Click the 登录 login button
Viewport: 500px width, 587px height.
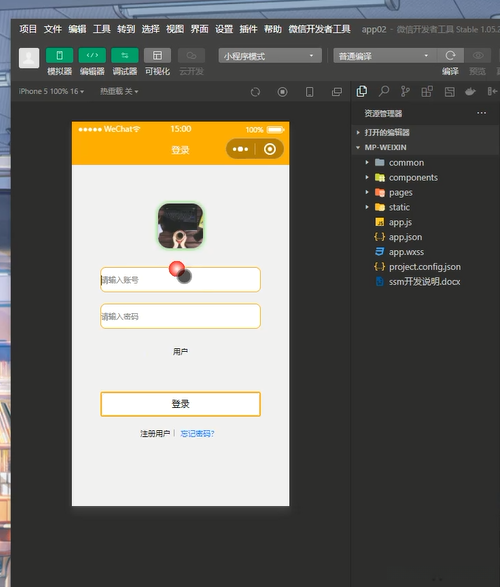[180, 404]
